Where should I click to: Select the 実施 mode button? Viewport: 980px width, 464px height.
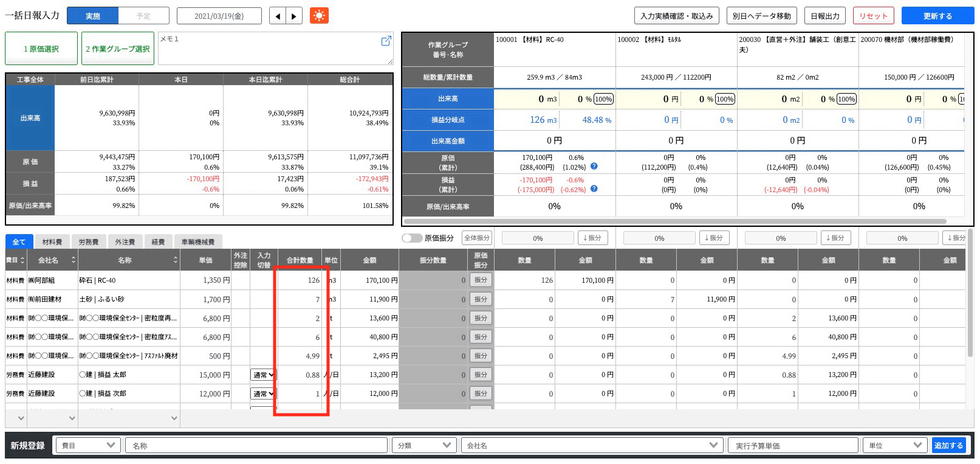click(x=93, y=16)
